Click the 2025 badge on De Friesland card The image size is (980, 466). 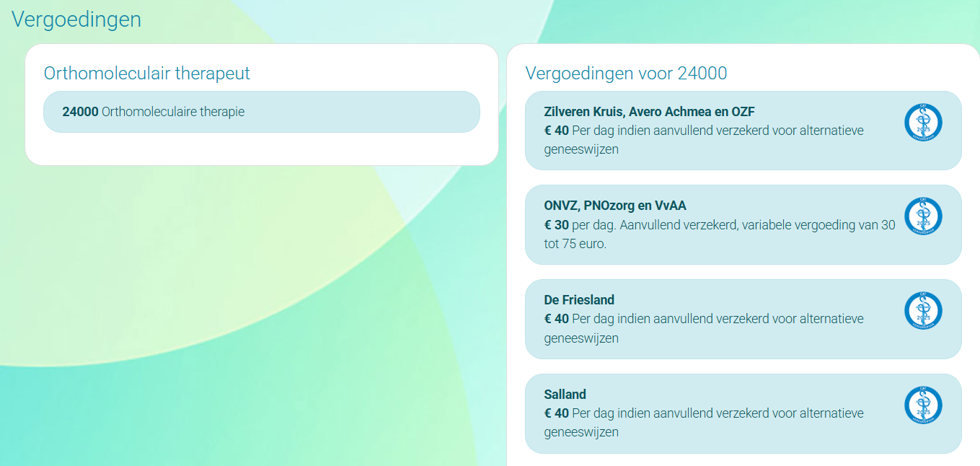tap(923, 311)
